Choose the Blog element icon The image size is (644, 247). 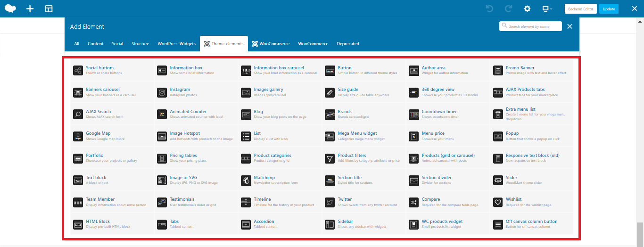click(x=246, y=114)
